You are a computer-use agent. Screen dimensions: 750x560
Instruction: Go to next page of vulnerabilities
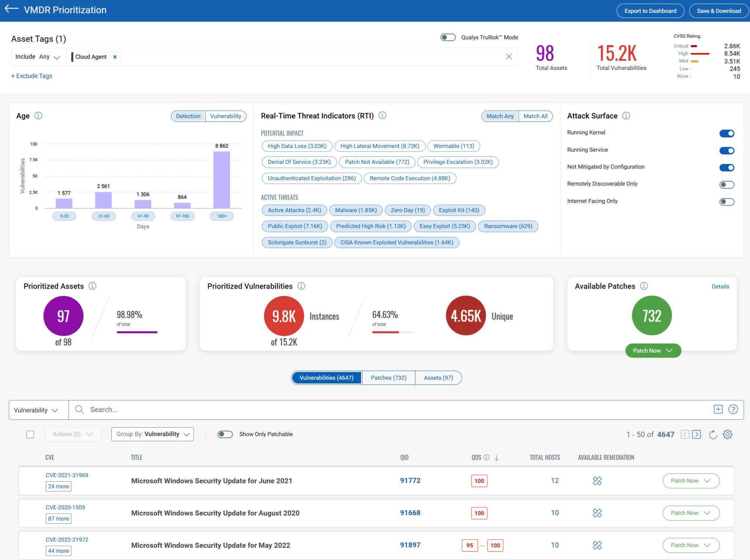(x=697, y=434)
